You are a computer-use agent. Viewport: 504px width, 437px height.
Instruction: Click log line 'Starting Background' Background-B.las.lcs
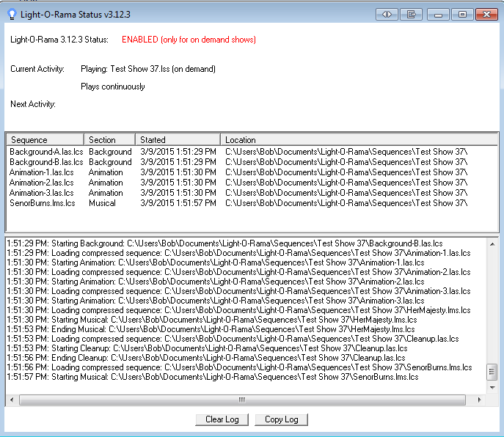(x=224, y=243)
